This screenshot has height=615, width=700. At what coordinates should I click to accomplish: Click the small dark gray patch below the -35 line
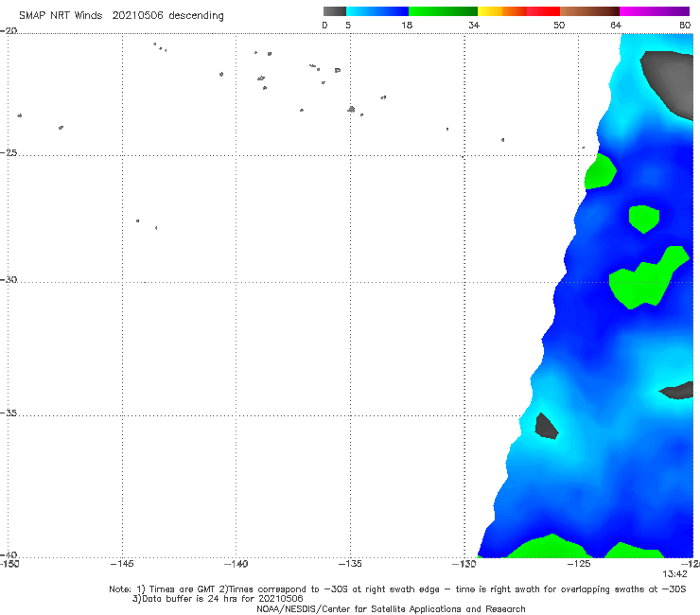point(546,427)
